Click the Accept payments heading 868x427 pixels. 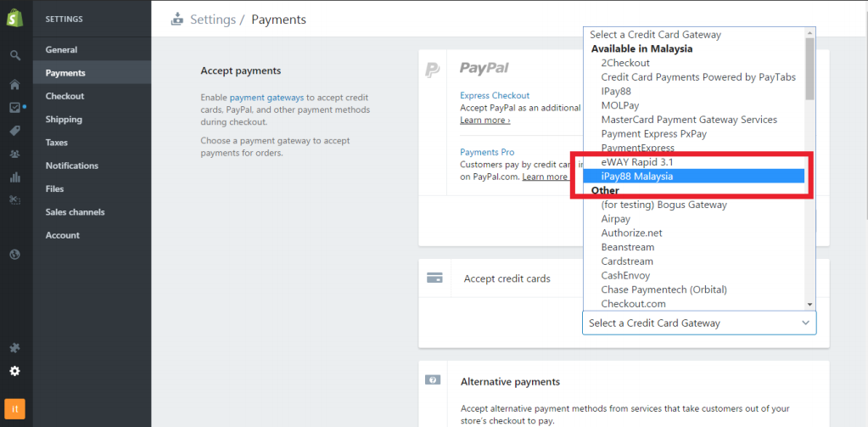241,70
